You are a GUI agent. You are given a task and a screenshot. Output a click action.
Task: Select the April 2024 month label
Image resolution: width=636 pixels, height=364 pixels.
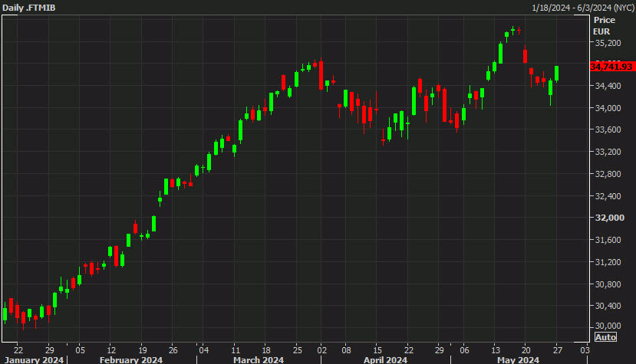click(x=386, y=359)
